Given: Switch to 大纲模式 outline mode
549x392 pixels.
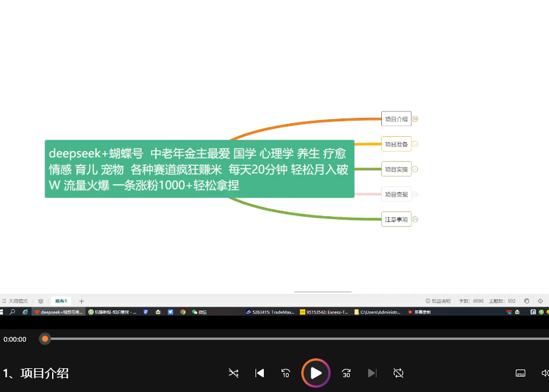Looking at the screenshot, I should [15, 301].
